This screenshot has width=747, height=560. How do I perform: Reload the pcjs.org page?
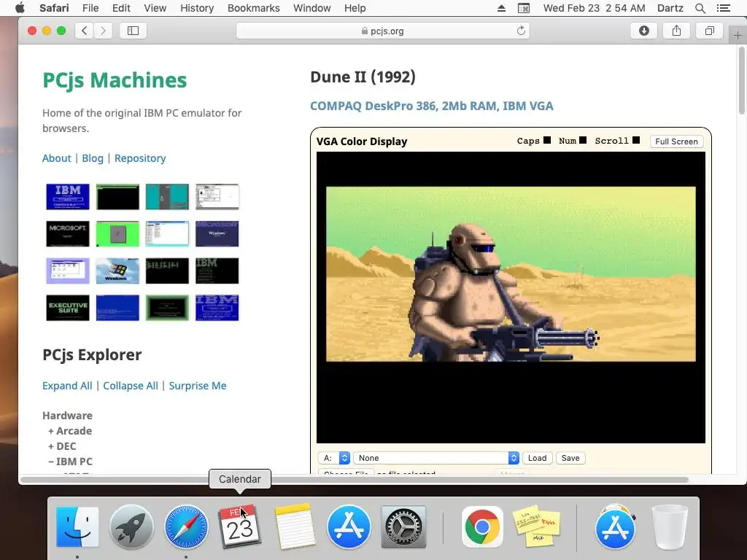pyautogui.click(x=521, y=31)
